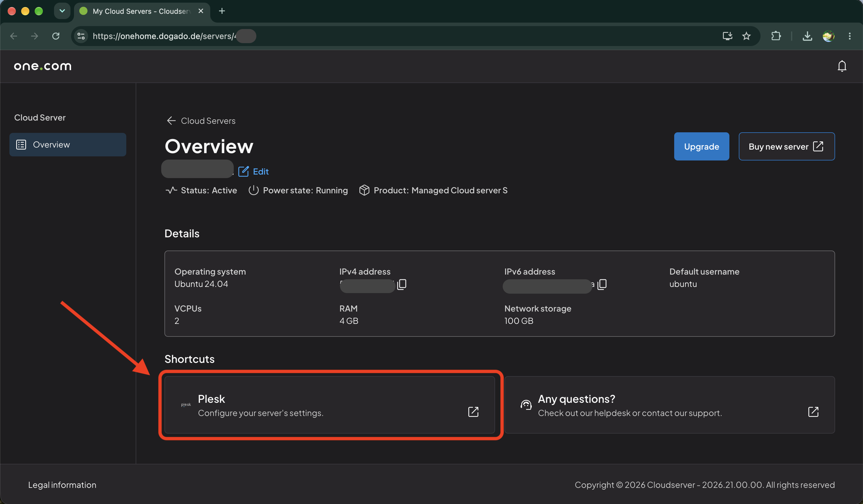Click the browser reload button
Image resolution: width=863 pixels, height=504 pixels.
click(x=56, y=36)
